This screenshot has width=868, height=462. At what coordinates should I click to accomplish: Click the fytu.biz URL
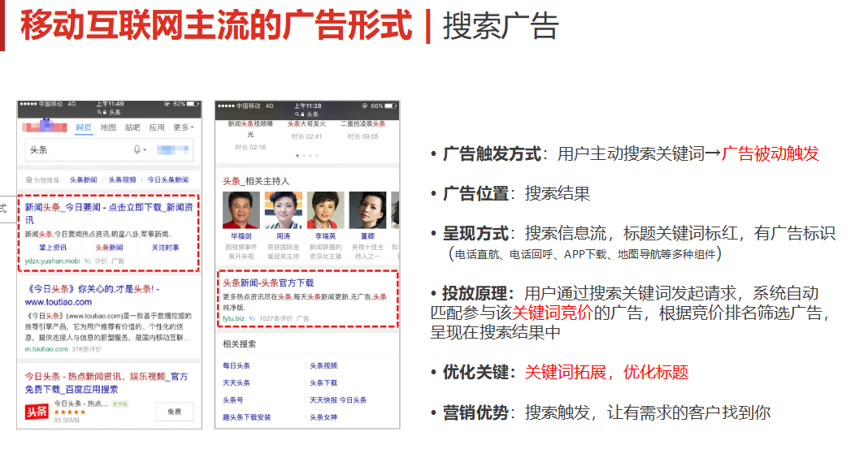click(233, 319)
